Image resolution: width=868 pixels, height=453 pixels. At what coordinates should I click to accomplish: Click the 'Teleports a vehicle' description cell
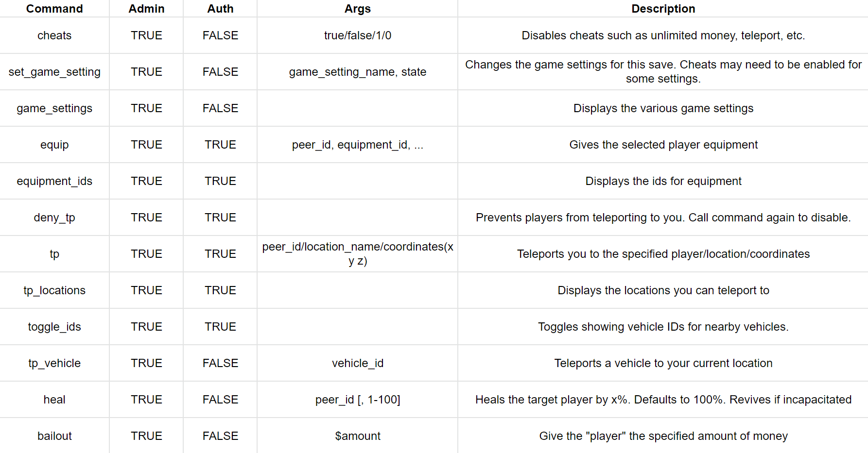click(x=663, y=363)
